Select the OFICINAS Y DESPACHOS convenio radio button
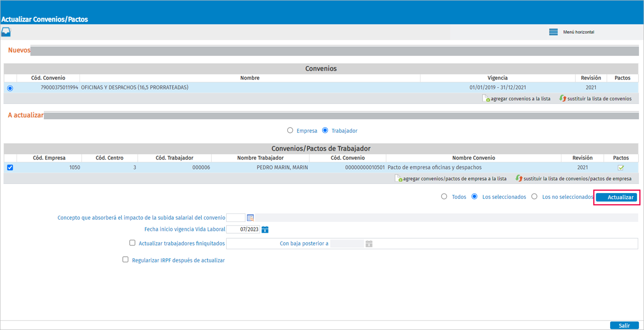Screen dimensions: 644x330 [10, 88]
